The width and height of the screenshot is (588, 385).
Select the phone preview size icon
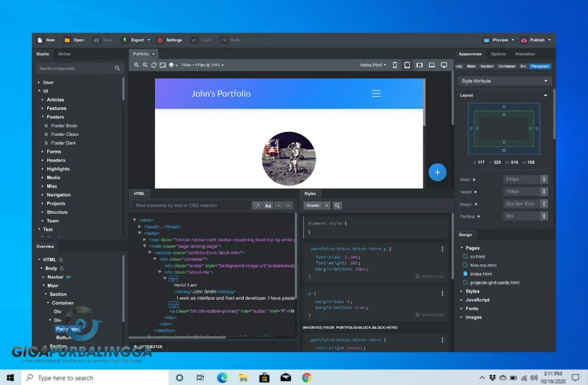click(395, 65)
